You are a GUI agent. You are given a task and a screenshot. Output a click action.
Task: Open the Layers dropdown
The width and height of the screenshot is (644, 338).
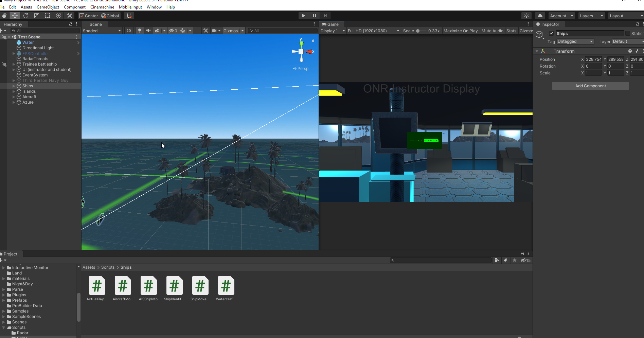(x=591, y=16)
